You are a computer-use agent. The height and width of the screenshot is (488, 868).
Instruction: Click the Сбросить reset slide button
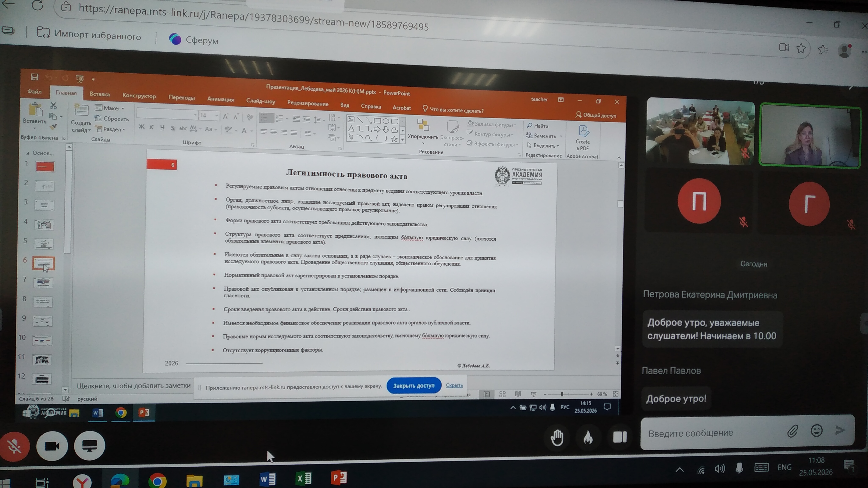click(x=112, y=119)
